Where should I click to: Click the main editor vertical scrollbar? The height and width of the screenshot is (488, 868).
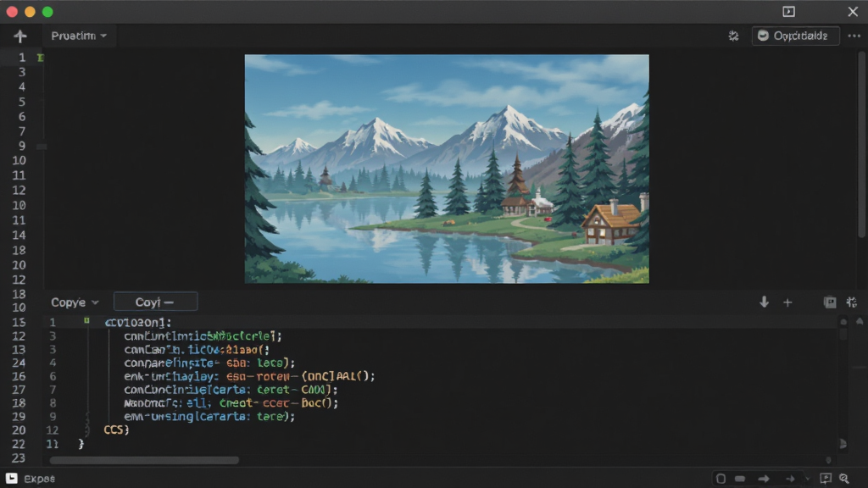(862, 145)
